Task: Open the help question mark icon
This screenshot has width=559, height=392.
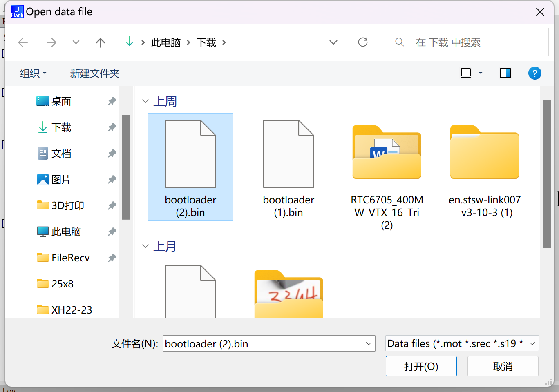Action: coord(534,73)
